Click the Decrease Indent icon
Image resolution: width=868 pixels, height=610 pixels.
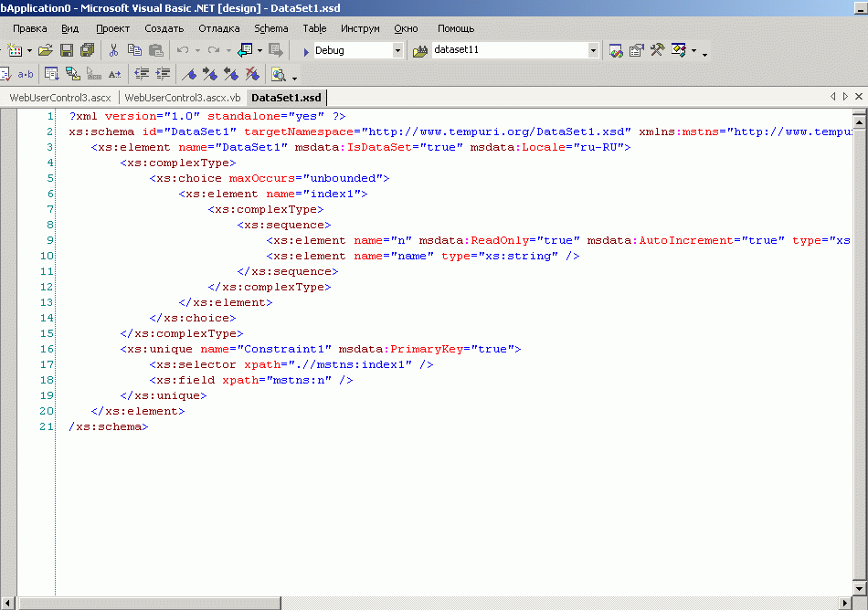[142, 74]
